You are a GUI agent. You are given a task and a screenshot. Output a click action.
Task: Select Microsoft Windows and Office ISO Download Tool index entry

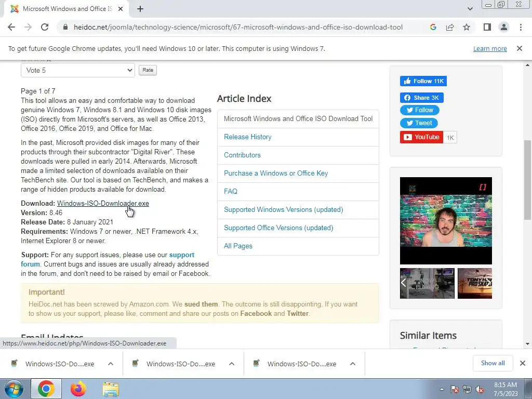[298, 119]
